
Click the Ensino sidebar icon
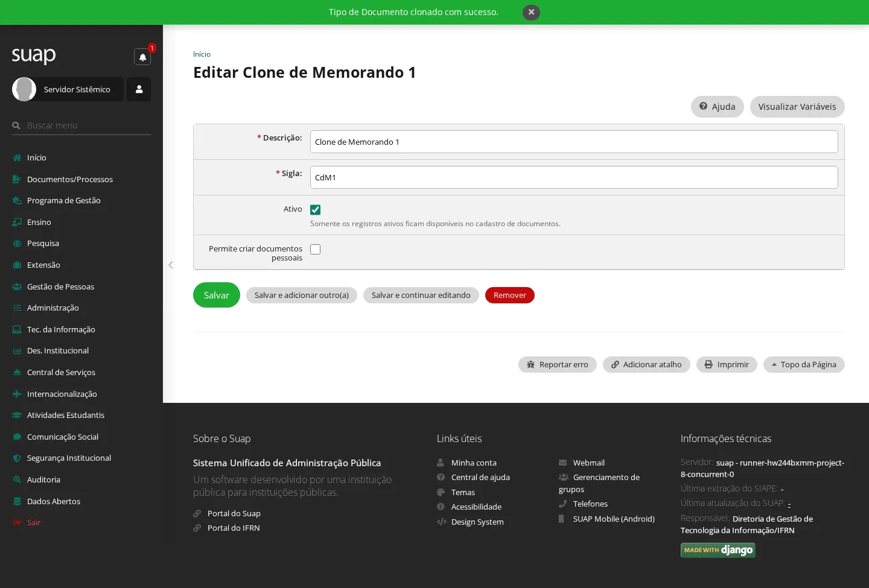click(17, 222)
